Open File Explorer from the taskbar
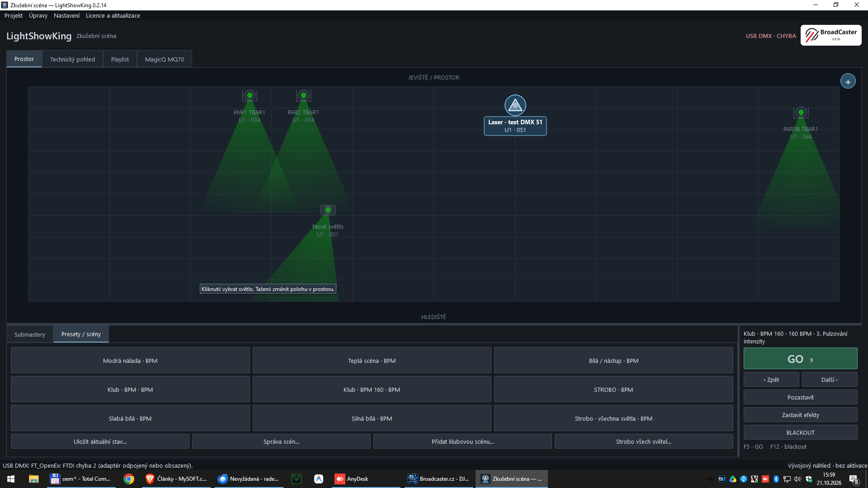Screen dimensions: 868x488 click(x=34, y=479)
